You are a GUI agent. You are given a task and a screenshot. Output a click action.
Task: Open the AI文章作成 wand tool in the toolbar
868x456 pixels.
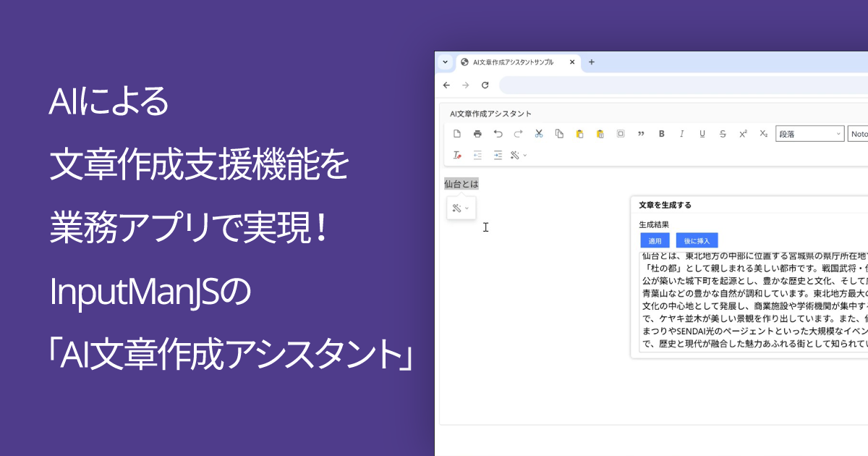(516, 155)
